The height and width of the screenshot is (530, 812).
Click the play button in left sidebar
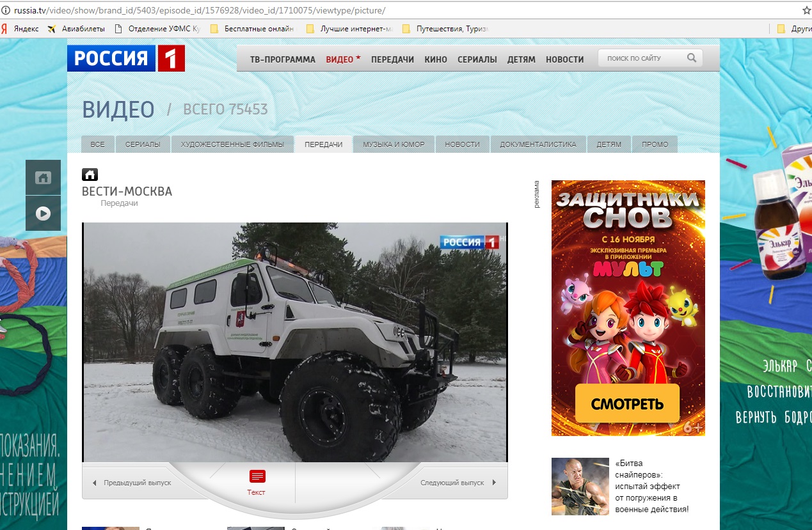pyautogui.click(x=43, y=214)
